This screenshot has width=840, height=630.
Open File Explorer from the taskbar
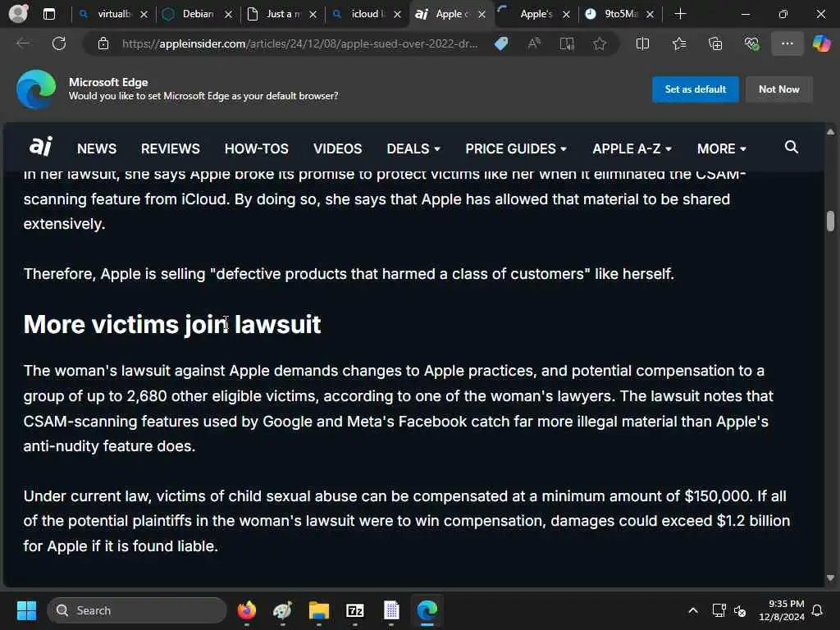319,610
